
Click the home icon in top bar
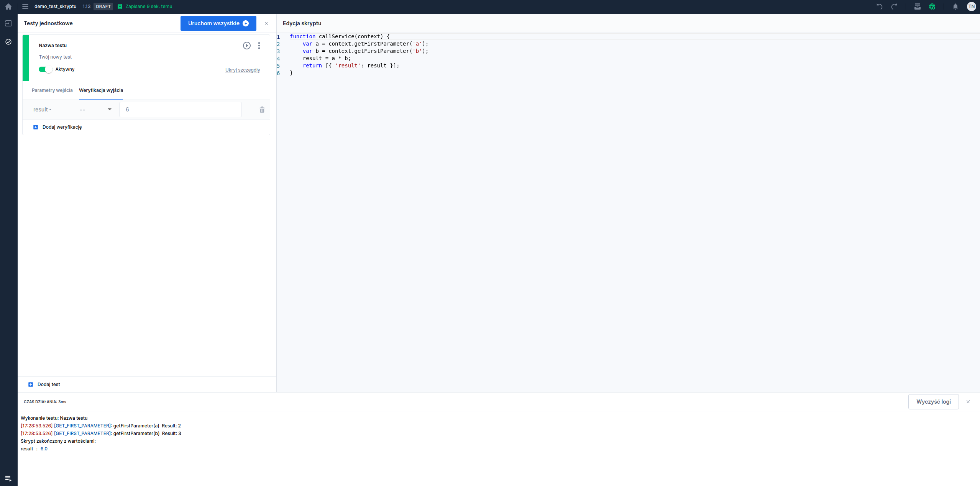(x=8, y=7)
